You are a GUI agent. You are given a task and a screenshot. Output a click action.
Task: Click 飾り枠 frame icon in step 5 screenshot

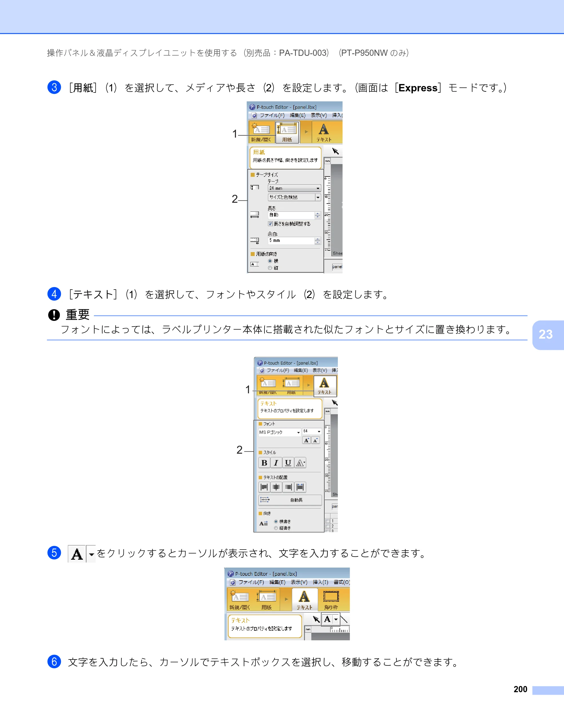point(331,600)
